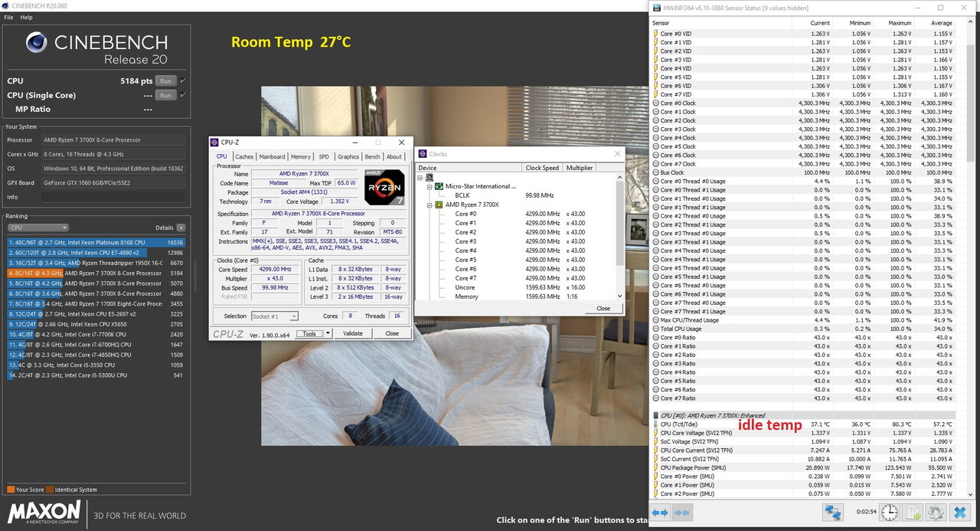This screenshot has height=531, width=980.
Task: Click the CPU Package Power lightning icon
Action: [x=656, y=467]
